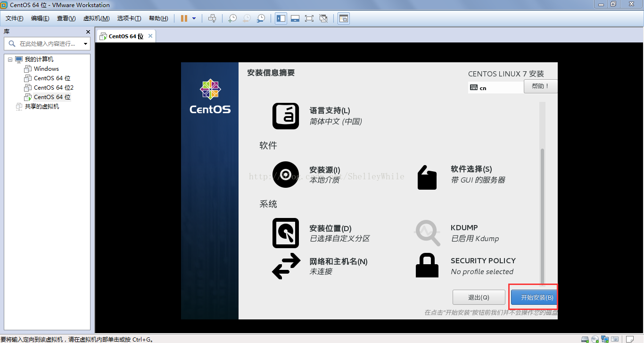Open the library search dropdown arrow
Image resolution: width=644 pixels, height=343 pixels.
tap(85, 44)
